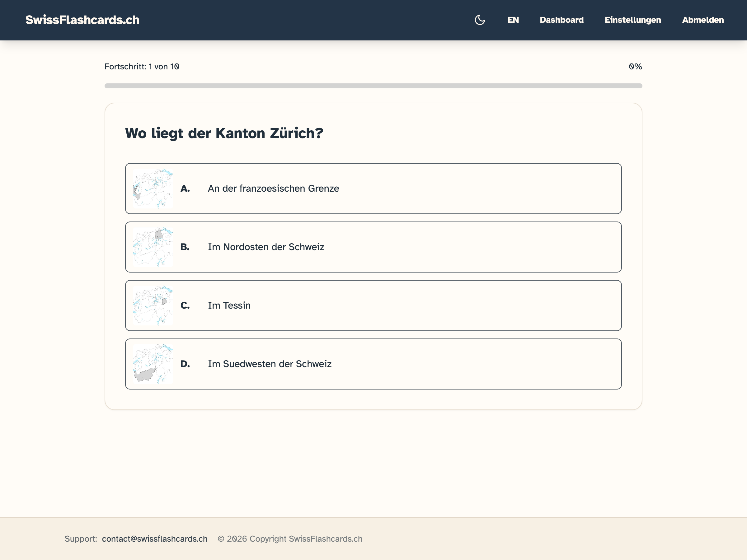Click the quiz progress bar
Viewport: 747px width, 560px height.
pyautogui.click(x=373, y=86)
